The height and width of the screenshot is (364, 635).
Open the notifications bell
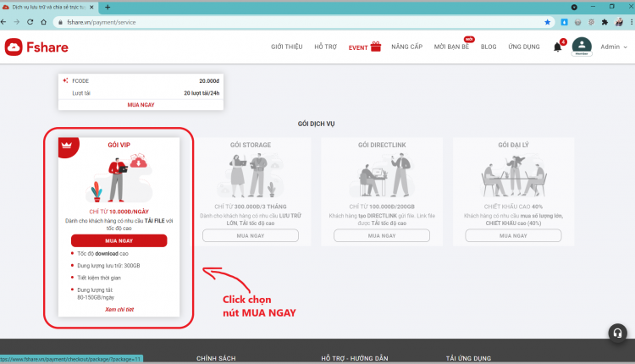tap(558, 47)
